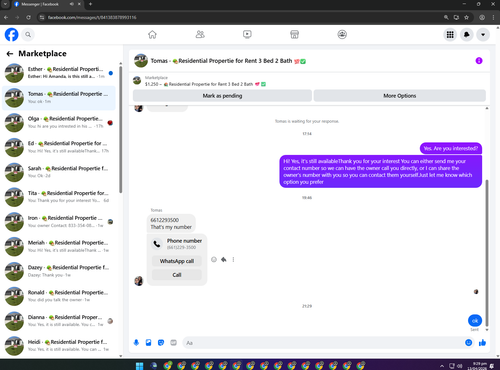Click the Aa message input field
The width and height of the screenshot is (500, 370).
click(323, 343)
